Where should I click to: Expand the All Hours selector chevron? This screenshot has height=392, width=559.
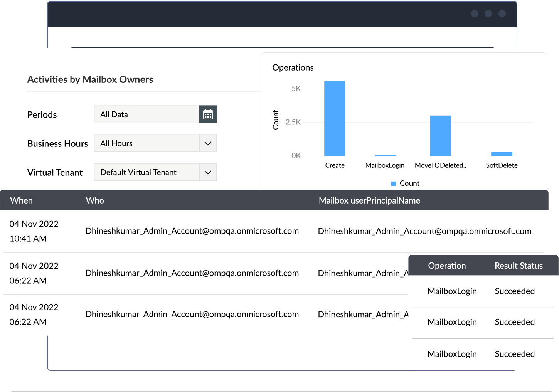pos(207,143)
